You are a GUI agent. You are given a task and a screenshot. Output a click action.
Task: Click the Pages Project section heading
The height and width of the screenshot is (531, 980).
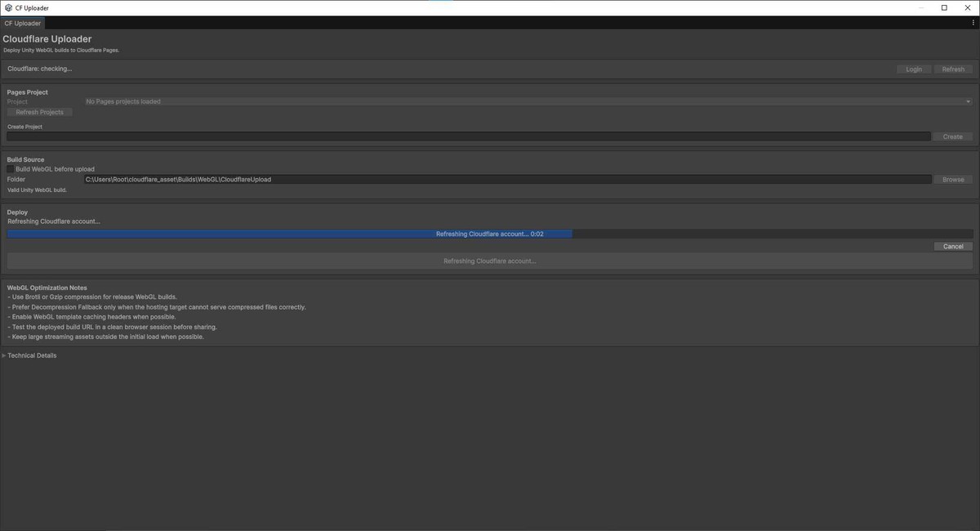tap(28, 92)
